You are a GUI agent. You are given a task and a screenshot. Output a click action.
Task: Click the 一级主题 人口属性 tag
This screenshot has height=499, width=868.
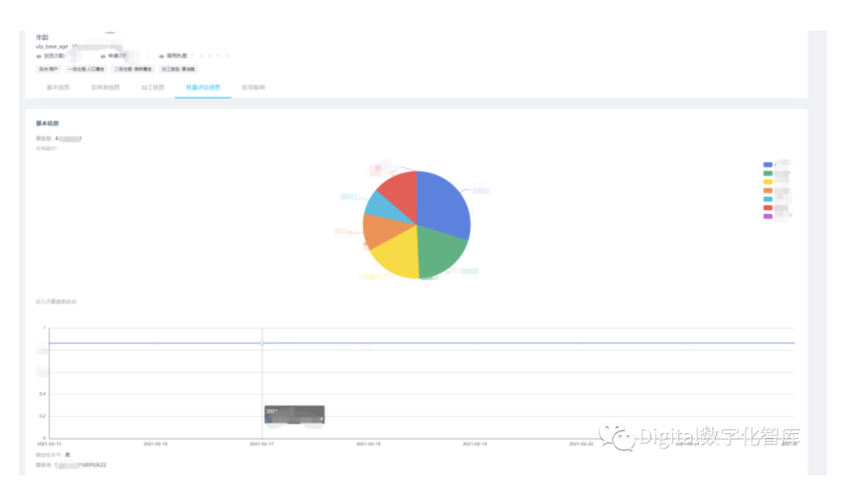pyautogui.click(x=86, y=69)
